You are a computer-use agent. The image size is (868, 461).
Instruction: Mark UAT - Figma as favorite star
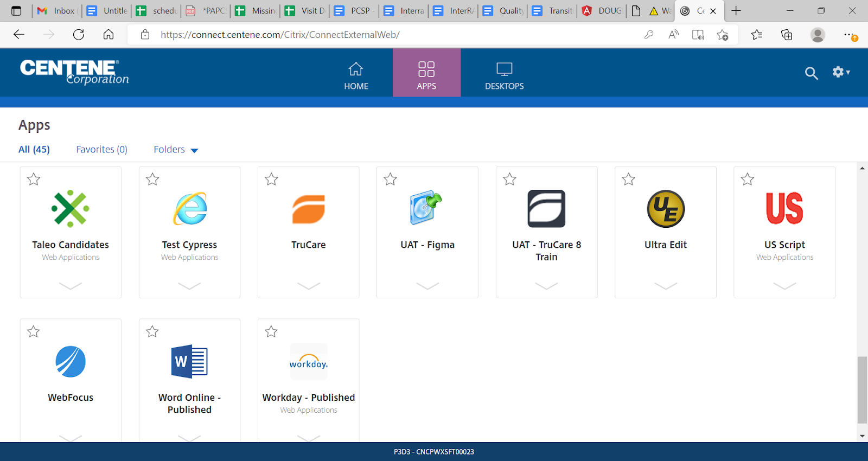[x=390, y=179]
